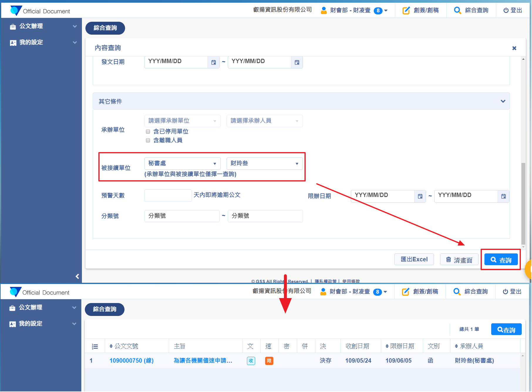532x392 pixels.
Task: Enable the 含離職人員 checkbox
Action: (x=148, y=140)
